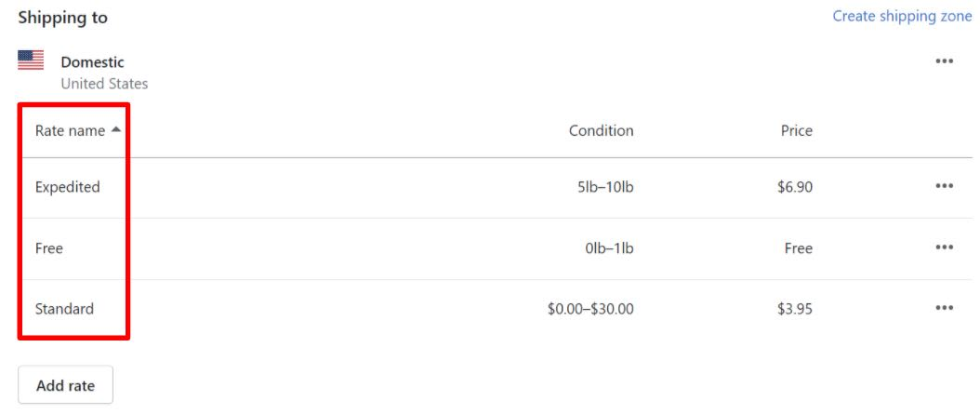Open the Expedited rate options menu
This screenshot has height=414, width=980.
coord(944,186)
